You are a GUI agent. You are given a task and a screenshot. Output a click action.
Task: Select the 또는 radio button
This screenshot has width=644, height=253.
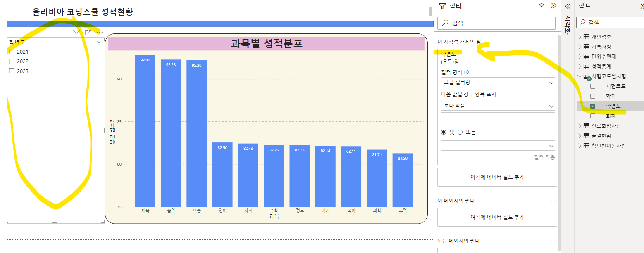coord(460,132)
